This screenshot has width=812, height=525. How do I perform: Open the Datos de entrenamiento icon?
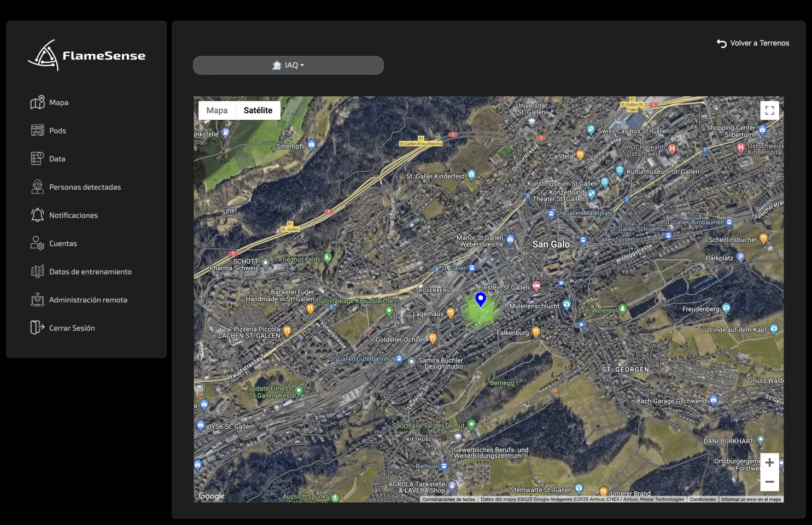coord(37,272)
